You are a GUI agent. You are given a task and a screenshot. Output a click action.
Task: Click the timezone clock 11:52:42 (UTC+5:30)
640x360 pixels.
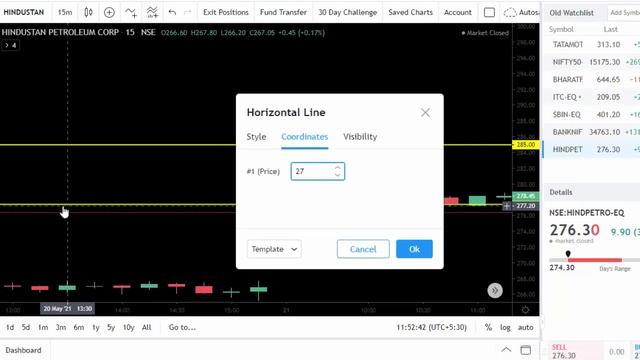tap(431, 327)
